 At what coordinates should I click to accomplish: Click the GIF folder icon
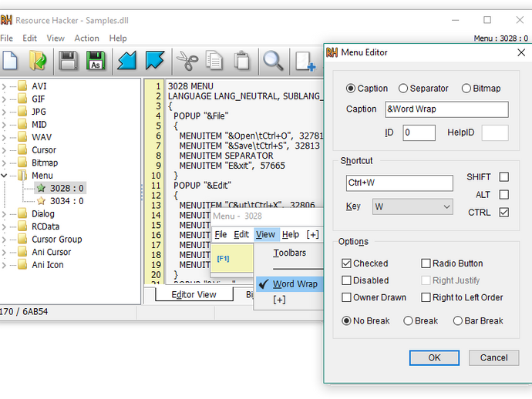[x=22, y=99]
